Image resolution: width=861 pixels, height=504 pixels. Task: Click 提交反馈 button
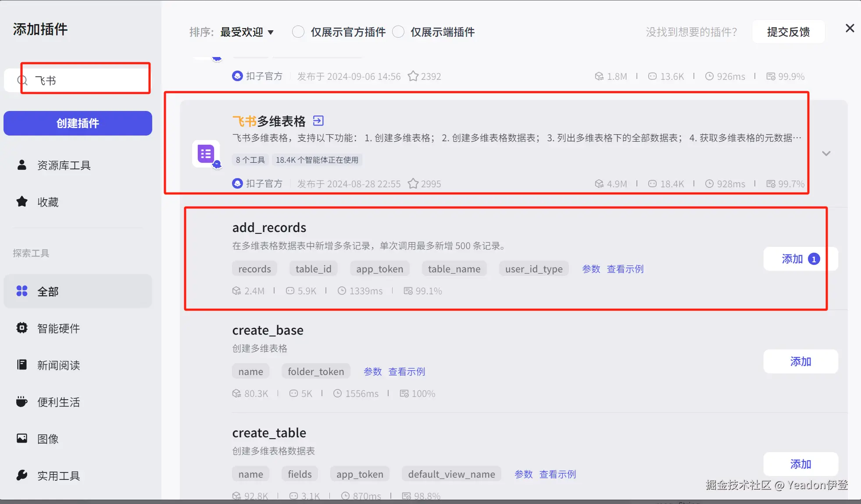[788, 32]
